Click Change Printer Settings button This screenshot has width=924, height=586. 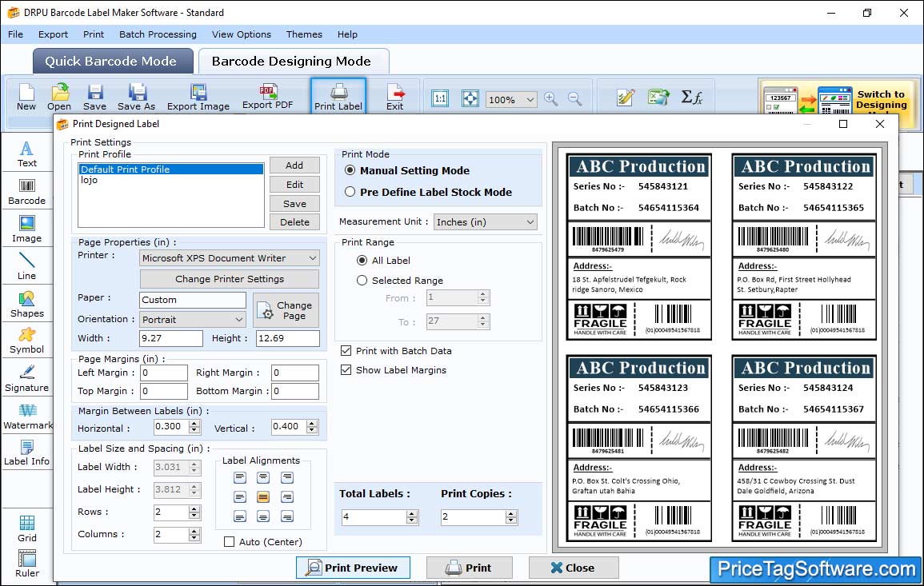tap(230, 279)
